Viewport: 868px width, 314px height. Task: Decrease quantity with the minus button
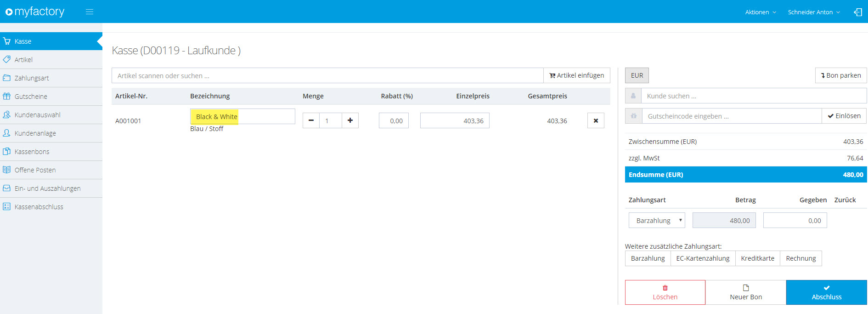tap(311, 120)
